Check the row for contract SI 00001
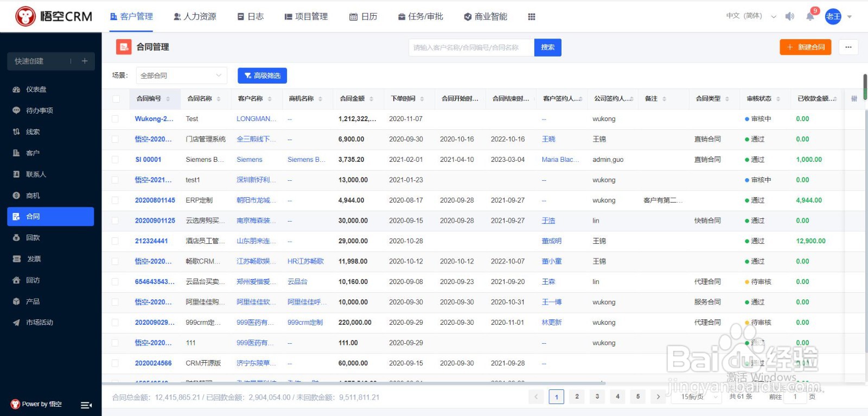The height and width of the screenshot is (416, 868). pos(115,160)
